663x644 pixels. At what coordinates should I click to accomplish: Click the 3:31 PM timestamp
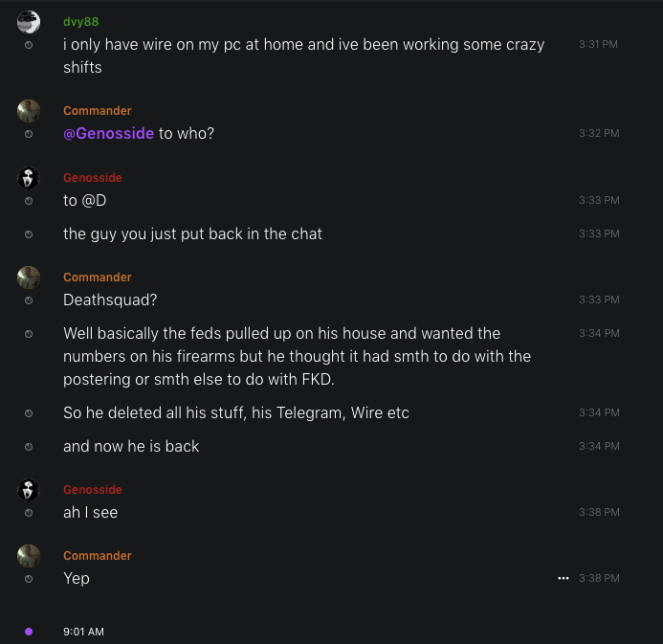pyautogui.click(x=599, y=44)
